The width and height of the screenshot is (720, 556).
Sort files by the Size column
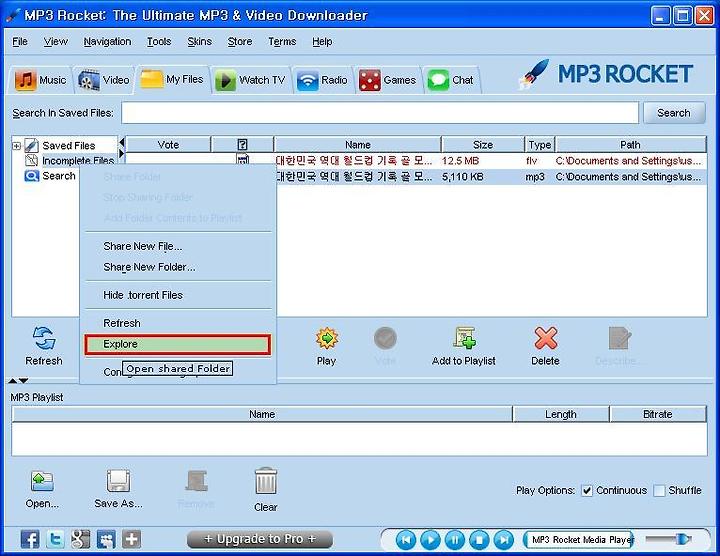point(483,145)
